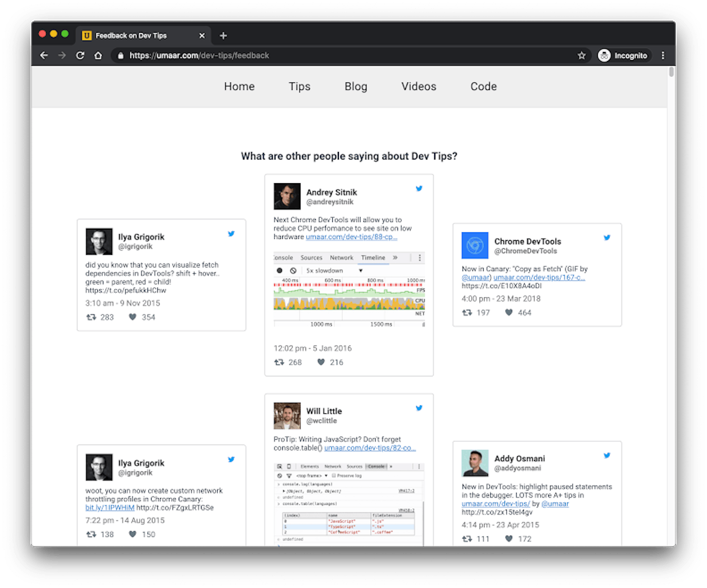Click Will Little's avatar photo
Screen dimensions: 707x588
coord(287,415)
